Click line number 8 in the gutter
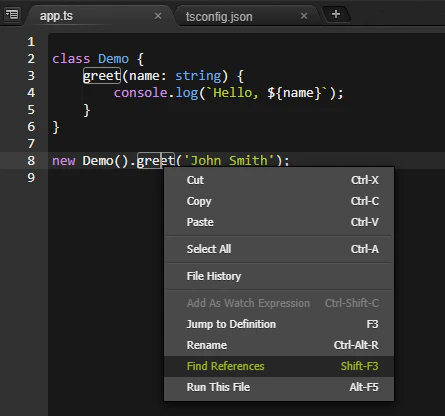Viewport: 445px width, 416px height. 31,161
